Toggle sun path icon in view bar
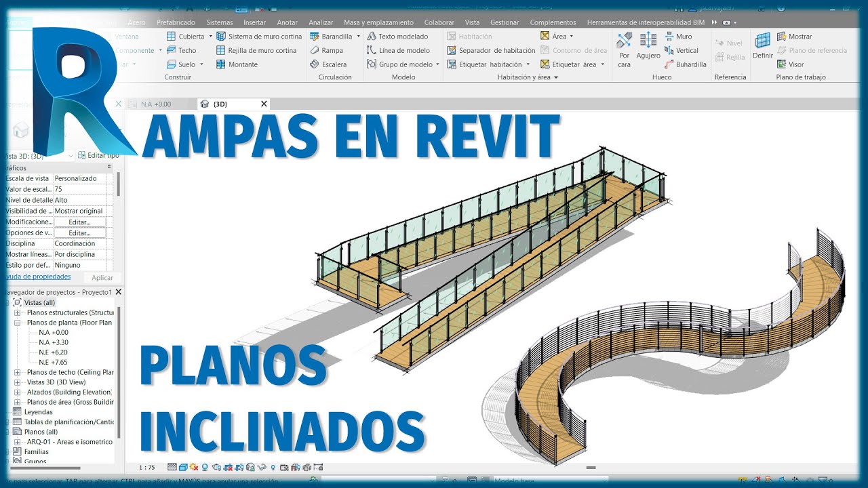This screenshot has width=868, height=488. pos(194,467)
